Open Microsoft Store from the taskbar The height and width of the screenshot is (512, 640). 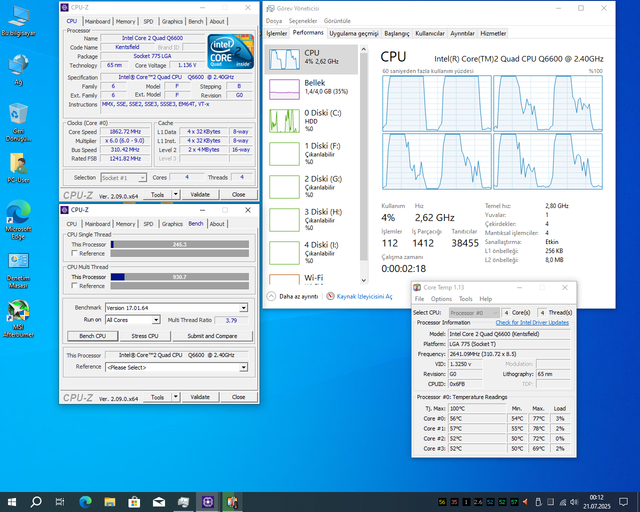click(x=134, y=502)
